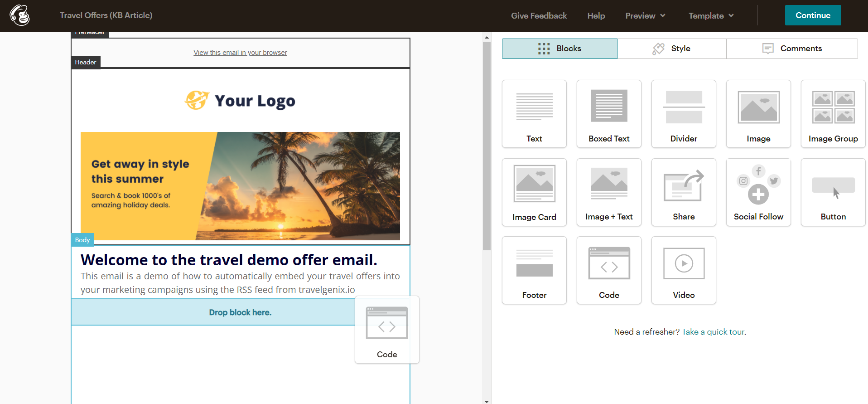The image size is (868, 404).
Task: Open the Preview dropdown menu
Action: 645,16
